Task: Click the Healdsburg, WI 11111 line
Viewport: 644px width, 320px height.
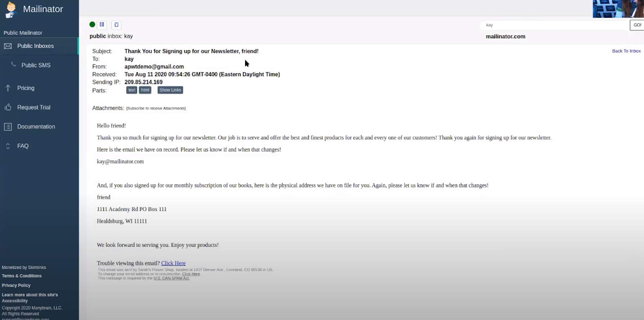Action: tap(122, 221)
